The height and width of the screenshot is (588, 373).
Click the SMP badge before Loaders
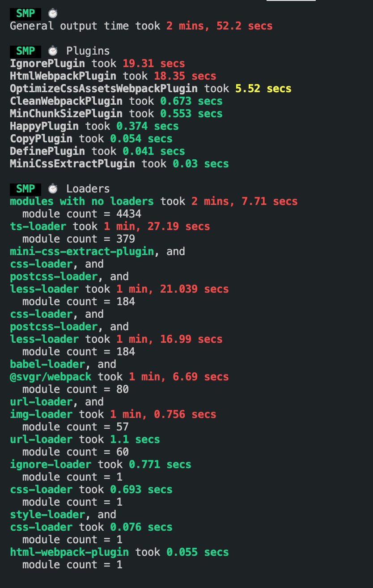25,189
